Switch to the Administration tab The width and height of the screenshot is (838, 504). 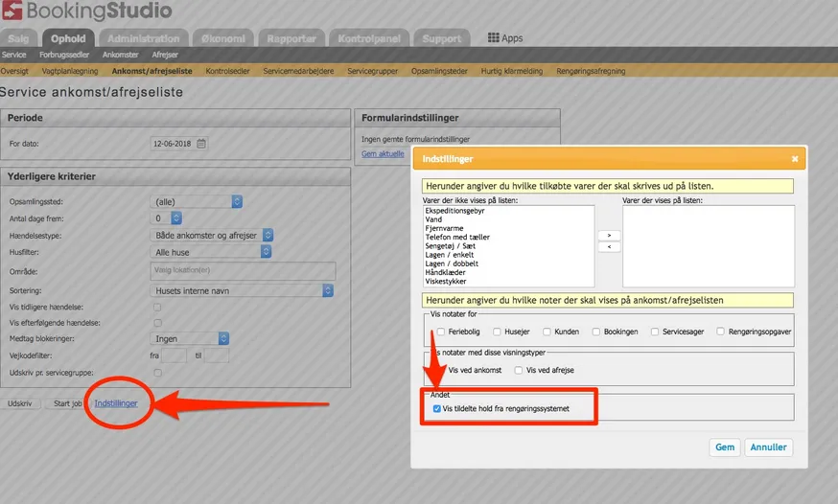click(143, 38)
